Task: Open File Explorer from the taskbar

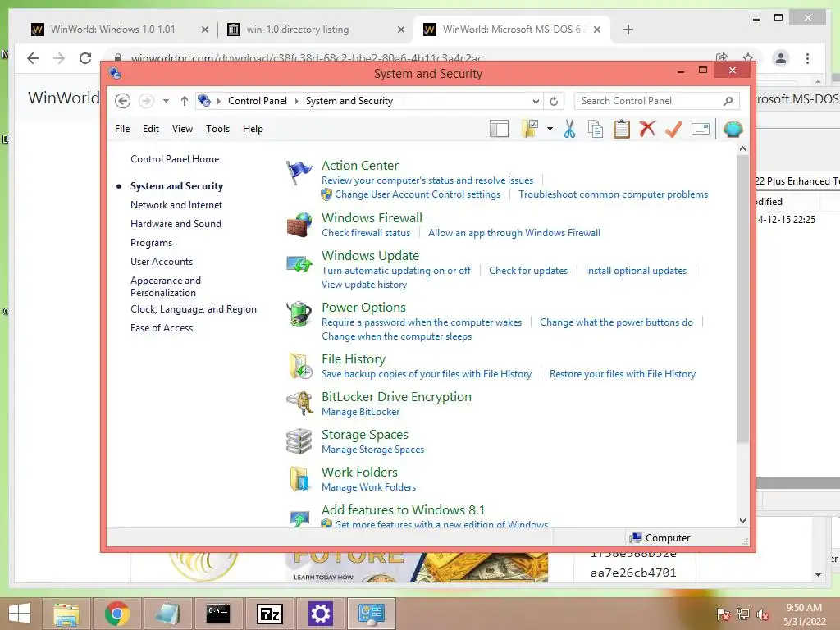Action: [x=66, y=614]
